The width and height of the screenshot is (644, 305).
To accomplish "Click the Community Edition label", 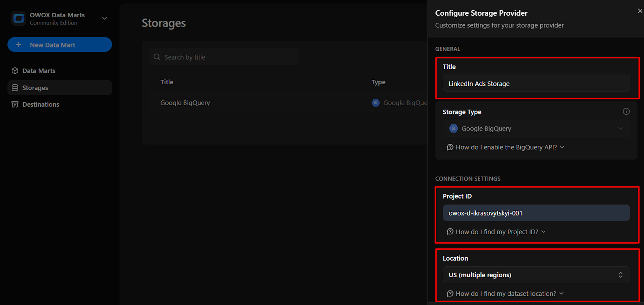I will (x=54, y=23).
